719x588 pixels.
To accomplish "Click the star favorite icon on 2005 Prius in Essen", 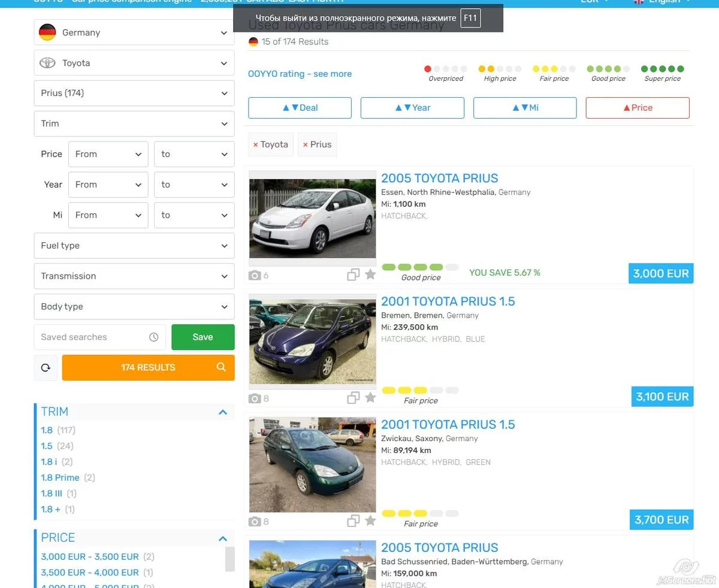I will tap(370, 275).
